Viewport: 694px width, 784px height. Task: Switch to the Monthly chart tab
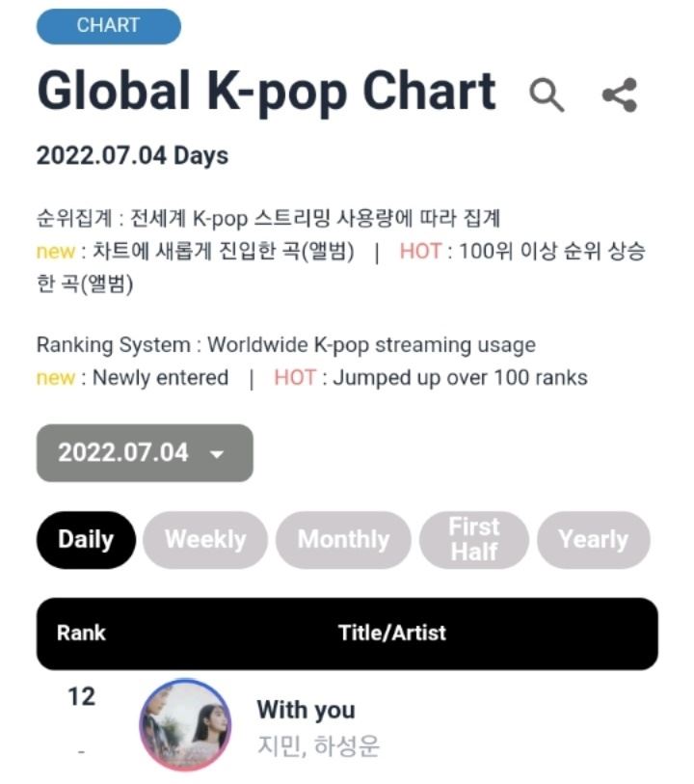point(343,540)
